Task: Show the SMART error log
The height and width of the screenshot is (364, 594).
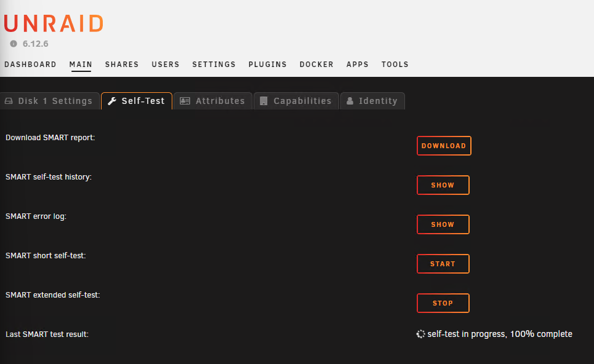Action: tap(443, 224)
